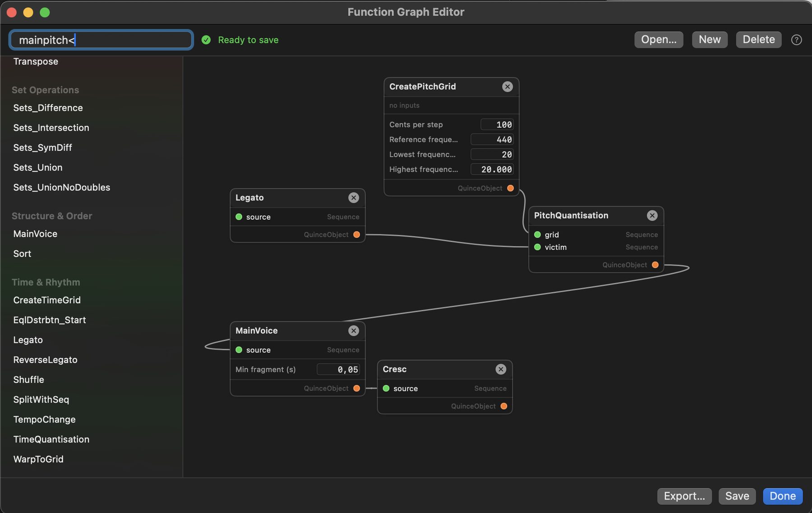
Task: Edit the Highest frequency value 20.000
Action: tap(492, 169)
